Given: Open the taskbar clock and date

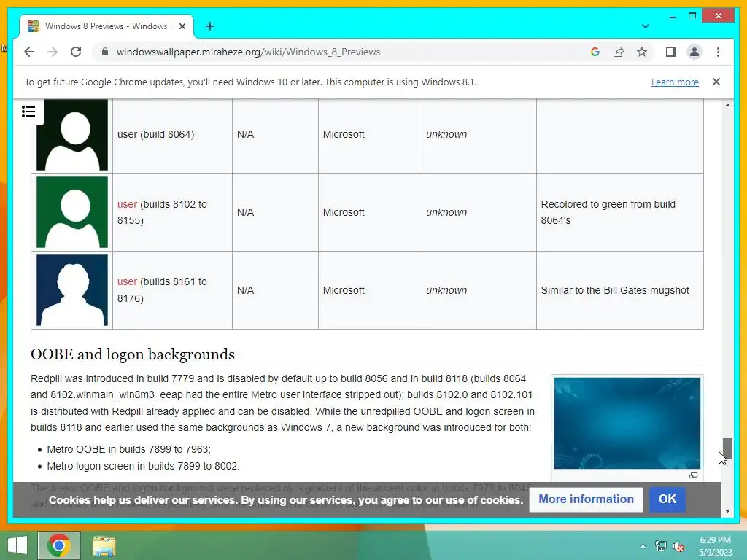Looking at the screenshot, I should (x=715, y=546).
